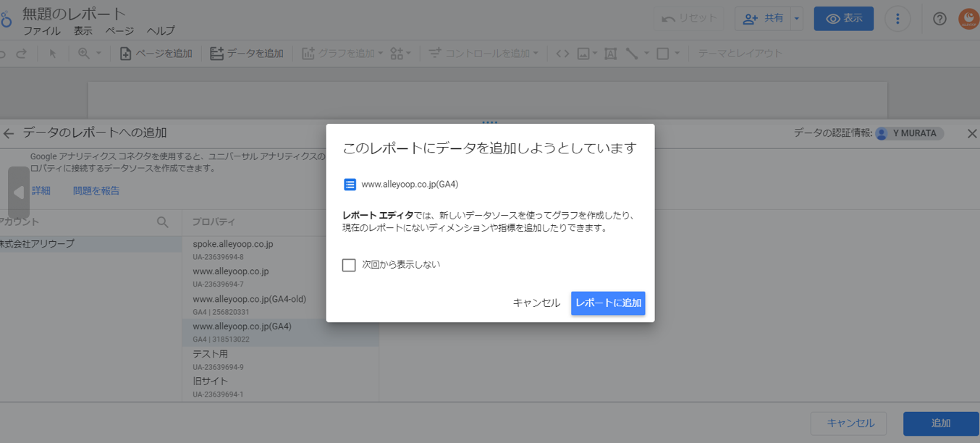This screenshot has width=980, height=443.
Task: Open the ヘルプ menu
Action: (x=161, y=31)
